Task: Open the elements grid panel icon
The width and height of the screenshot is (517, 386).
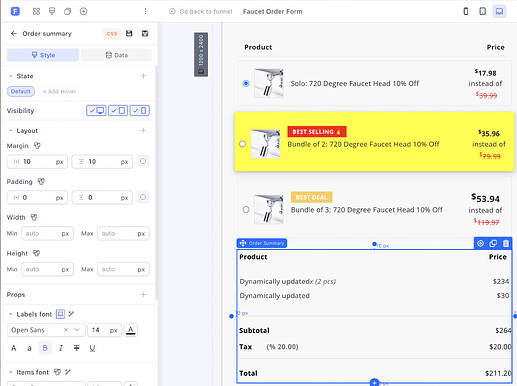Action: click(36, 11)
